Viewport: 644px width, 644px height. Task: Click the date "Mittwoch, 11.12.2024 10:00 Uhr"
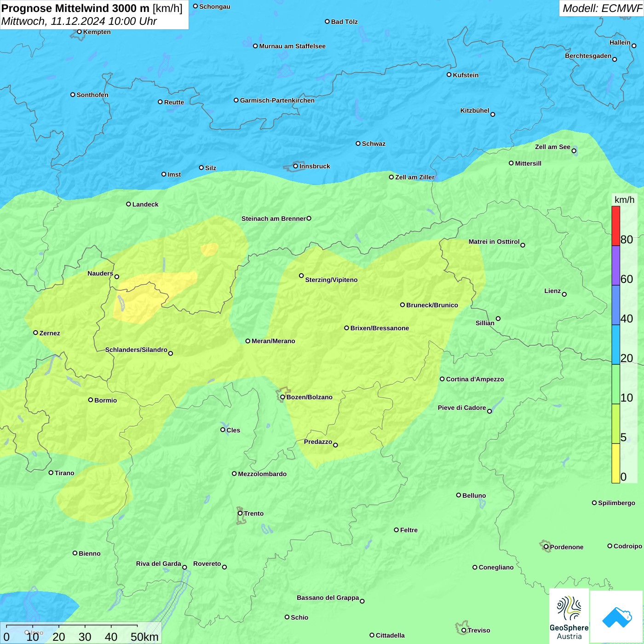point(79,21)
